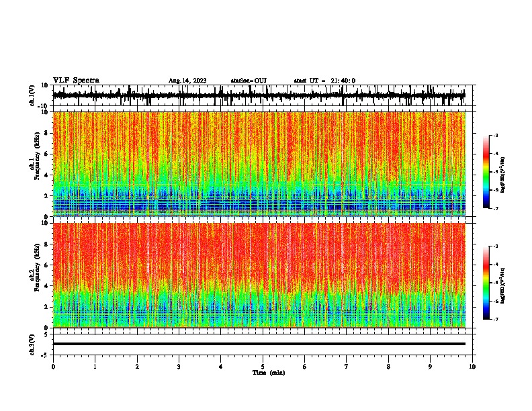Click the "-3" label on ch.1 colorbar

tap(495, 135)
